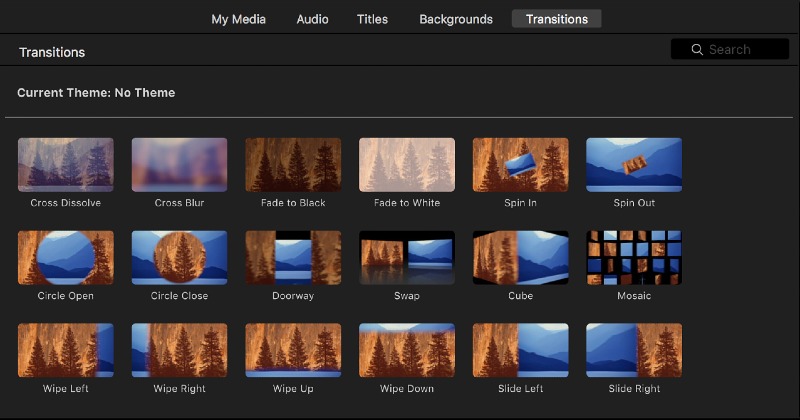800x420 pixels.
Task: Pick the Spin In transition thumbnail
Action: 521,165
